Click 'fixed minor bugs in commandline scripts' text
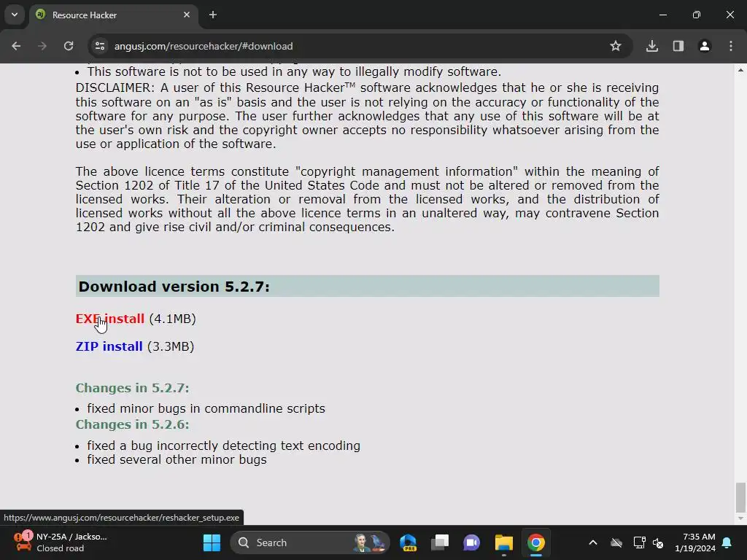The width and height of the screenshot is (747, 560). [206, 408]
